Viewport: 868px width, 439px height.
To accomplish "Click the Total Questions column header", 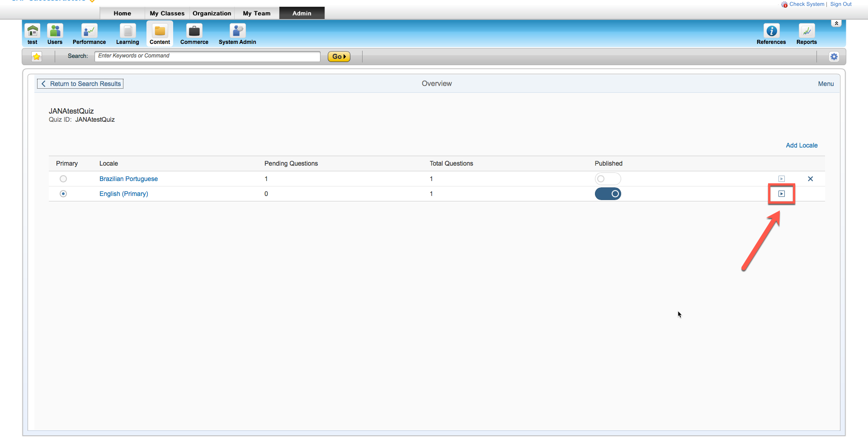I will (x=451, y=163).
